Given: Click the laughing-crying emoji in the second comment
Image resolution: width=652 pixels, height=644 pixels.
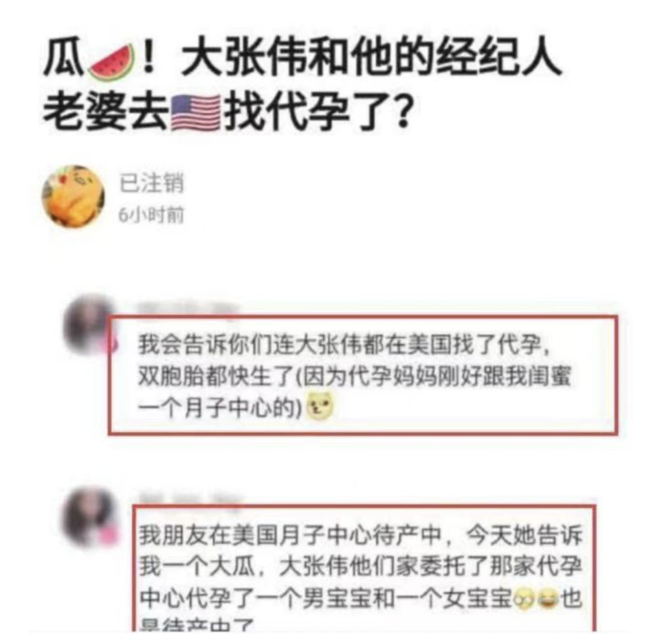Looking at the screenshot, I should point(547,599).
